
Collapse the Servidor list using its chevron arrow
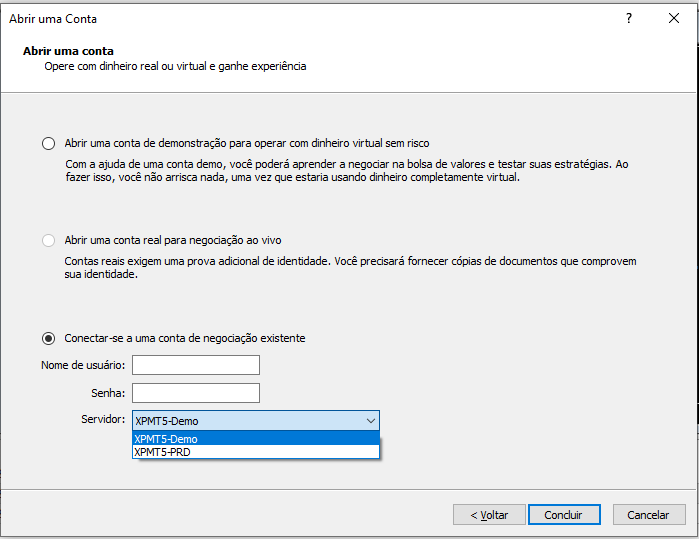(x=370, y=421)
